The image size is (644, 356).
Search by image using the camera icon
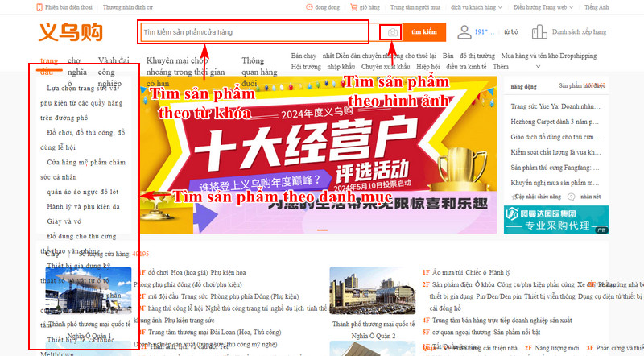pos(393,32)
